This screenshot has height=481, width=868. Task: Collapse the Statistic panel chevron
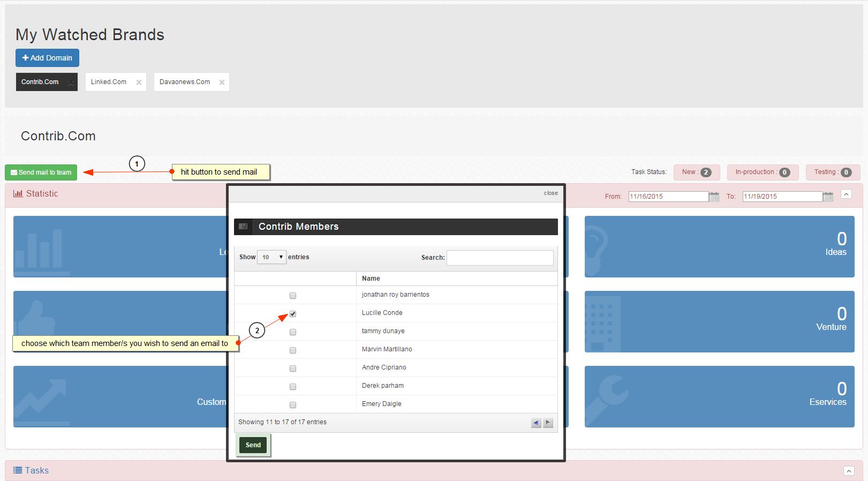[846, 194]
